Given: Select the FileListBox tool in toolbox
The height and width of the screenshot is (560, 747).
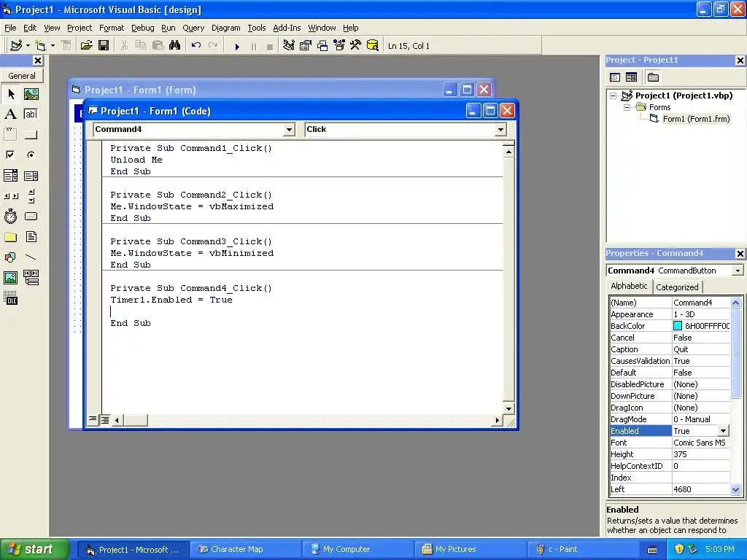Looking at the screenshot, I should (x=31, y=237).
